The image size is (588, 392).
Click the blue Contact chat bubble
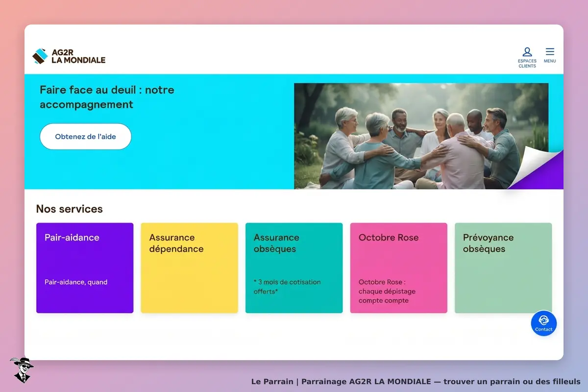point(543,323)
